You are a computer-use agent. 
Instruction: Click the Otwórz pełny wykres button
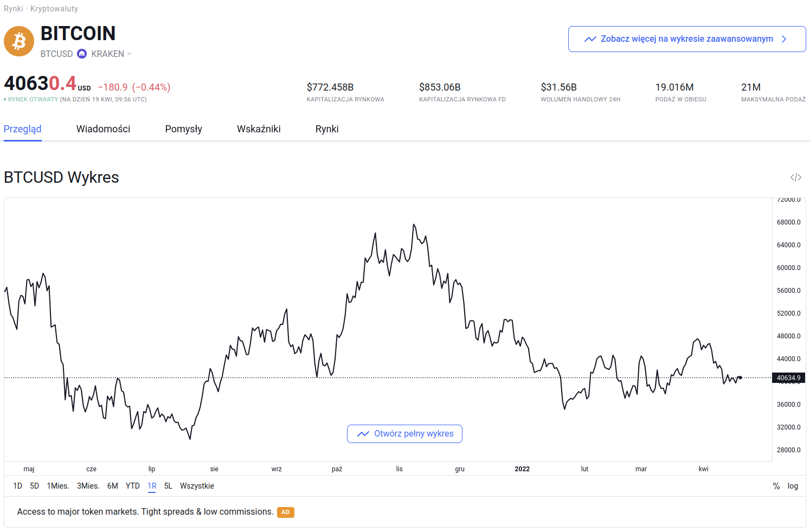click(x=404, y=433)
